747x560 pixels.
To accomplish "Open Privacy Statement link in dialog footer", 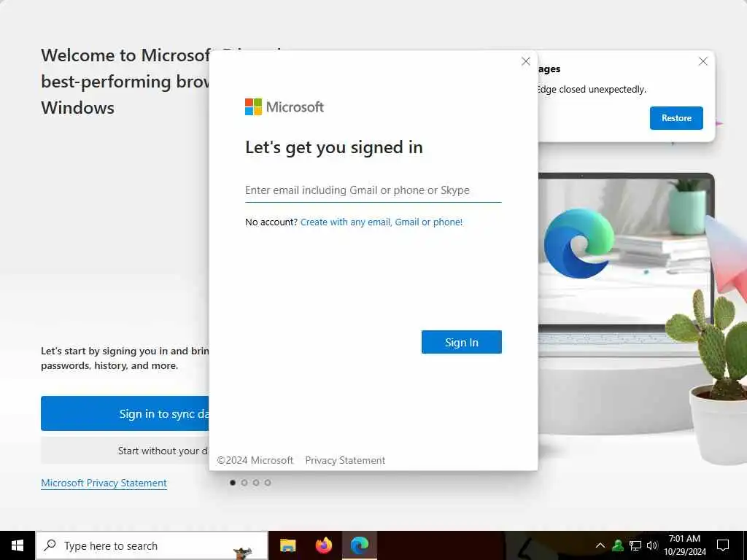I will pyautogui.click(x=345, y=461).
